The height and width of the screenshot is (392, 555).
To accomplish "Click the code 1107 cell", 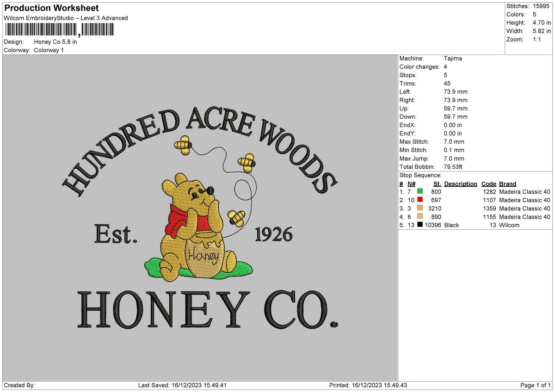I will [489, 200].
